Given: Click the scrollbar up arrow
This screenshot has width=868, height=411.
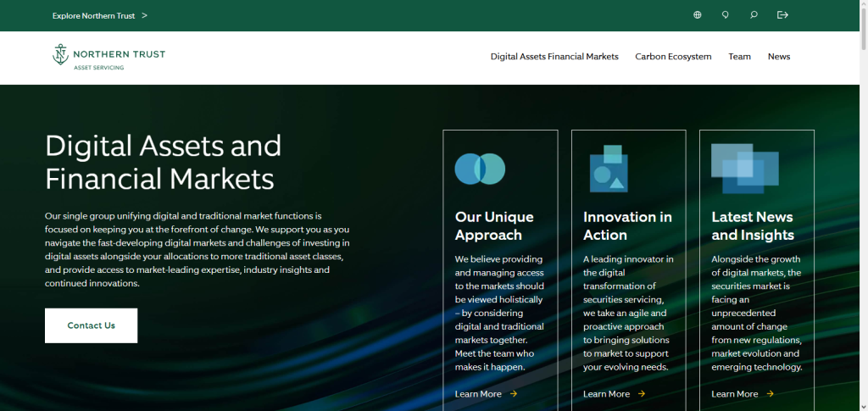Looking at the screenshot, I should click(x=863, y=4).
